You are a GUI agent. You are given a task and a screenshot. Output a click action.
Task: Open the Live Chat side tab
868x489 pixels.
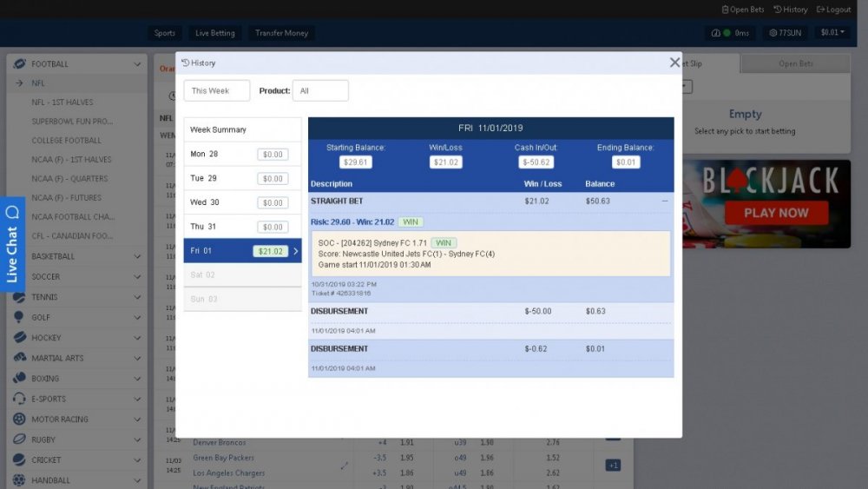point(12,244)
